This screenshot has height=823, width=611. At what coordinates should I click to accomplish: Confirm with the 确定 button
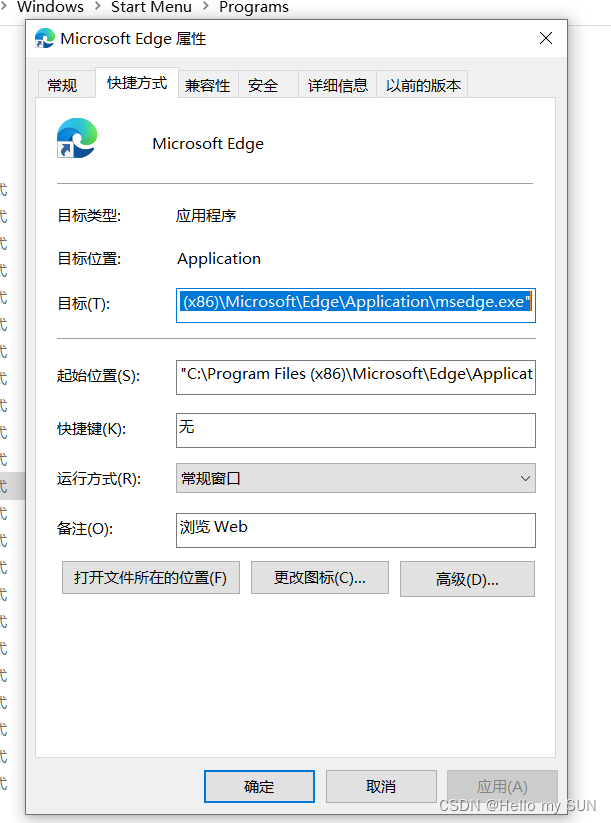pyautogui.click(x=259, y=786)
